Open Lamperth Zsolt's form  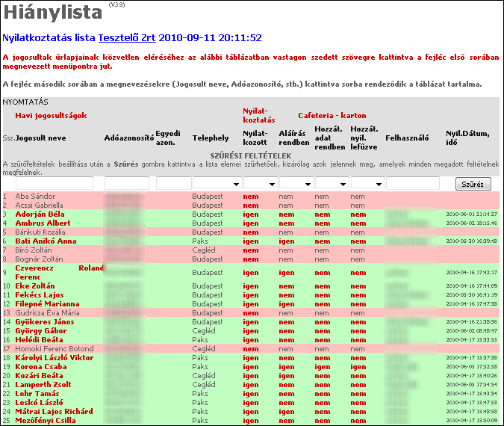click(x=43, y=385)
